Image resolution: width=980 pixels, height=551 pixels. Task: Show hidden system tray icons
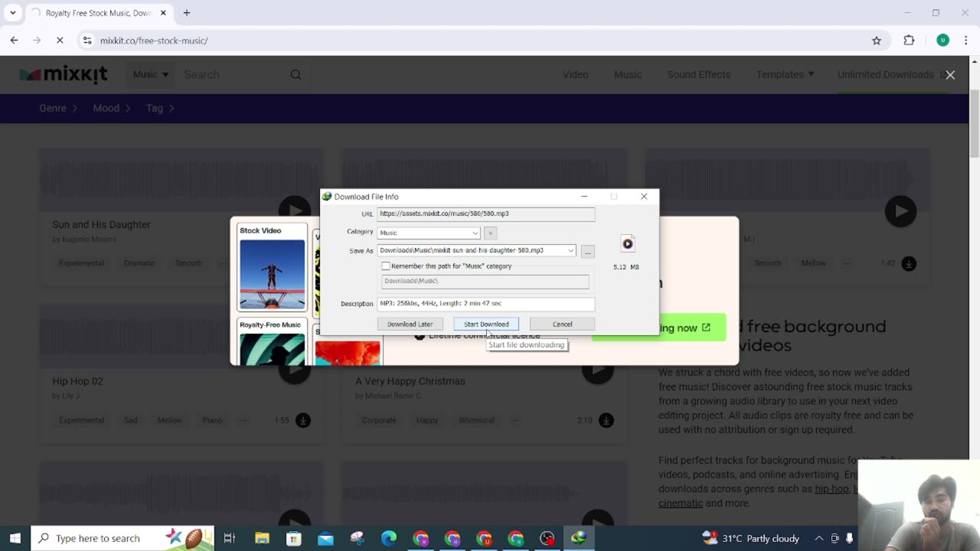click(x=818, y=538)
